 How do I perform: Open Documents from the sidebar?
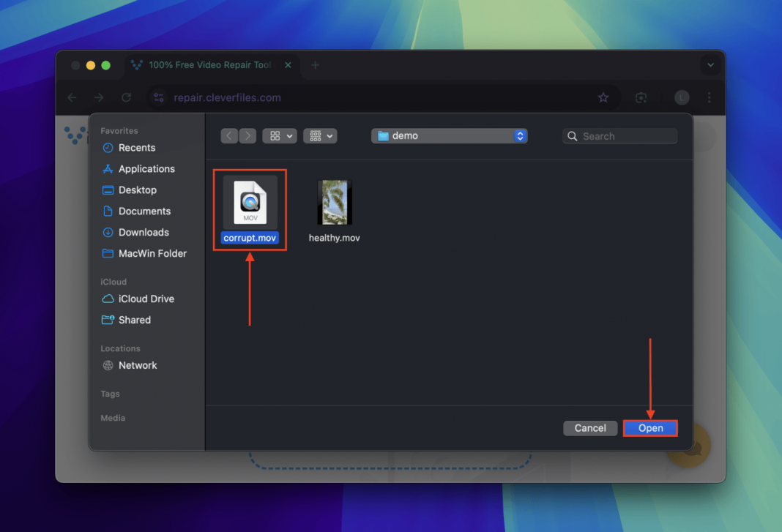point(144,211)
